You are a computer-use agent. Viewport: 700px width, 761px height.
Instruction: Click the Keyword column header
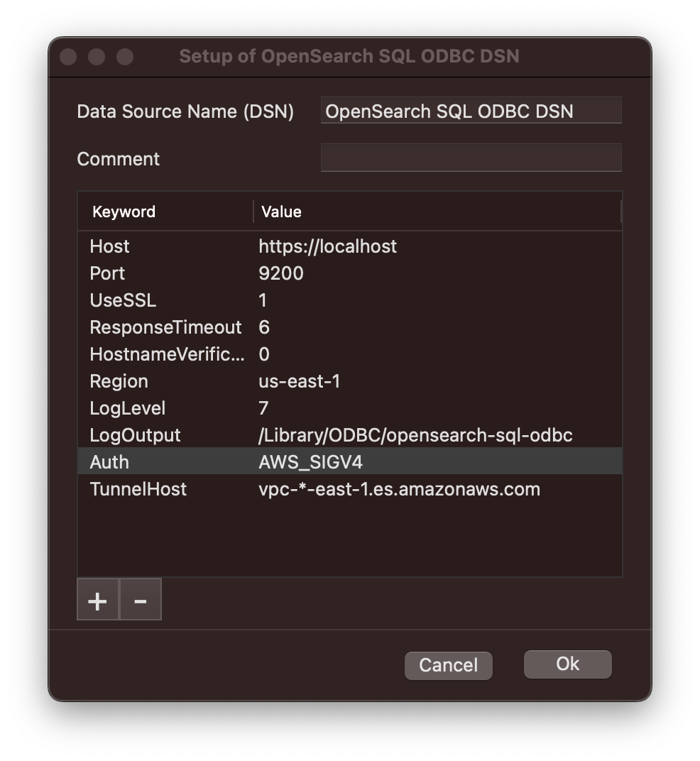[124, 212]
